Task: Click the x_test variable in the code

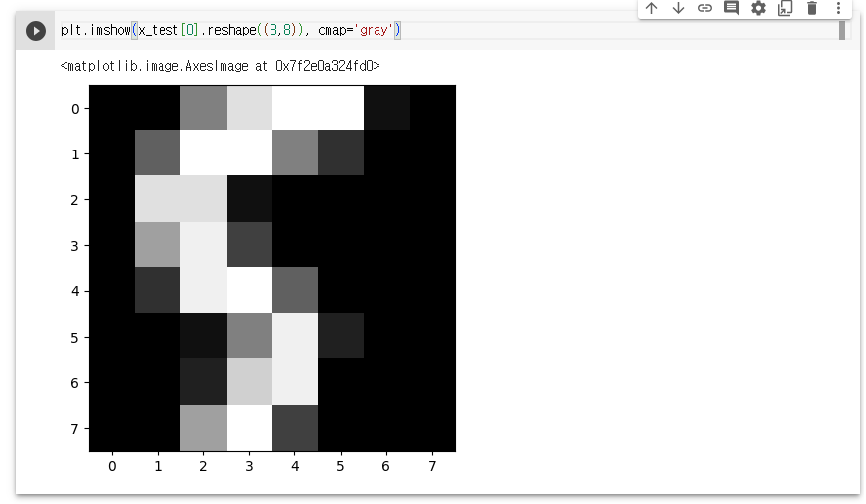Action: [158, 30]
